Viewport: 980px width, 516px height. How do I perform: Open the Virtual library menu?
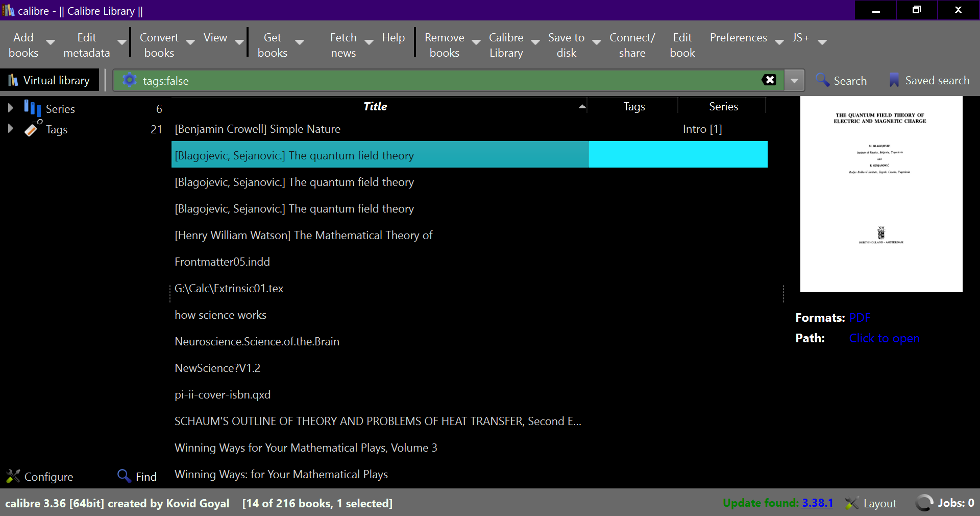[x=50, y=80]
